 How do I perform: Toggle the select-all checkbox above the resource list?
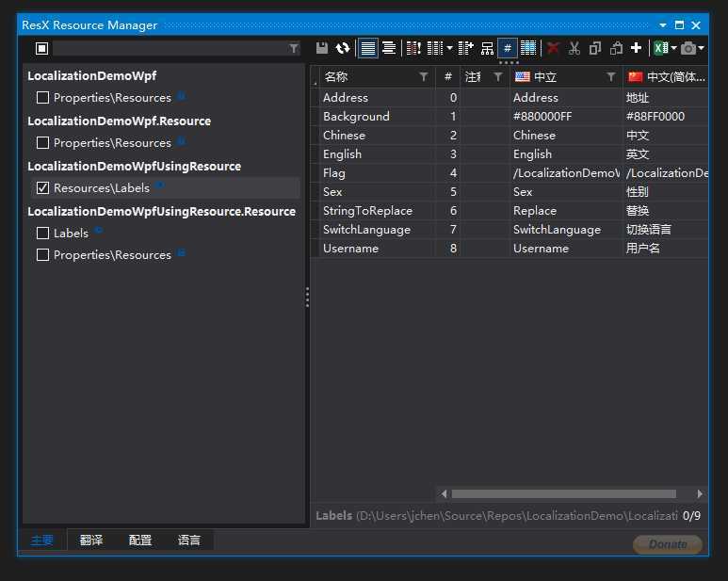pyautogui.click(x=41, y=48)
